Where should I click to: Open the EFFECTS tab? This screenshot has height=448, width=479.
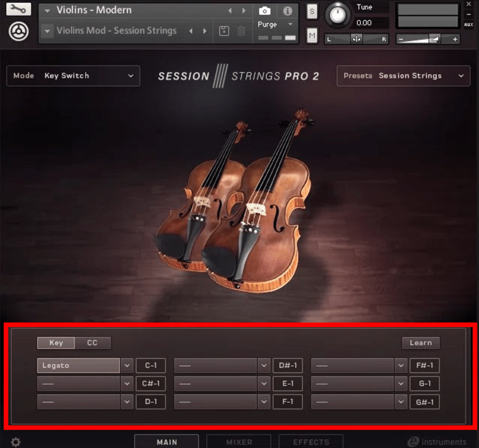pyautogui.click(x=311, y=442)
